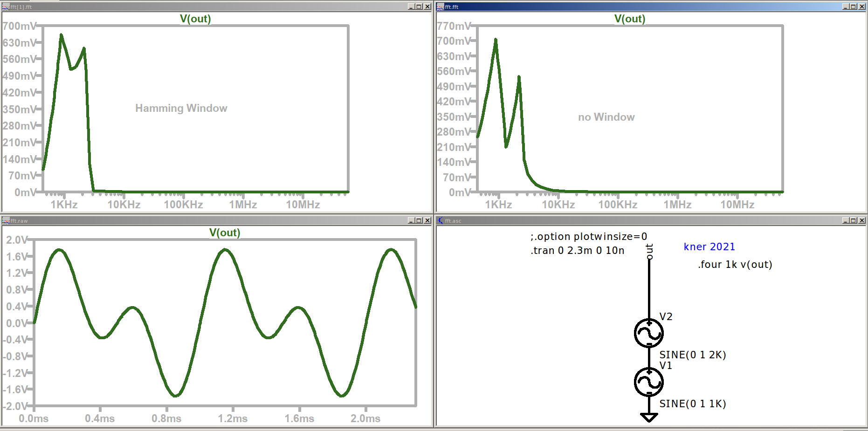
Task: Click V(out) trace label in Hamming plot
Action: coord(195,19)
